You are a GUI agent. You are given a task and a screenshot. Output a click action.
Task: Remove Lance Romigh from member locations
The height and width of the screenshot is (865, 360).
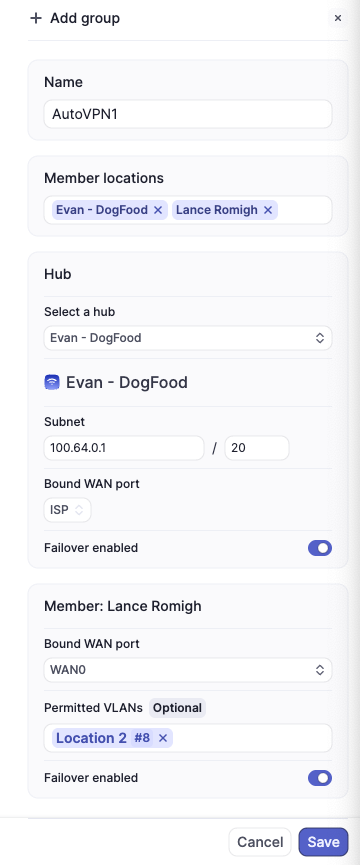pyautogui.click(x=268, y=210)
